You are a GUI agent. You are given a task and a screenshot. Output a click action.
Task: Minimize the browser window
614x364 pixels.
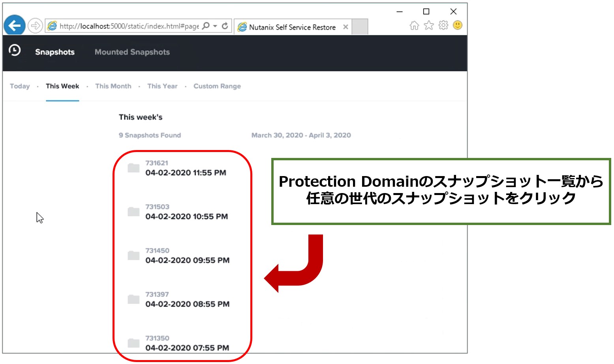(400, 11)
